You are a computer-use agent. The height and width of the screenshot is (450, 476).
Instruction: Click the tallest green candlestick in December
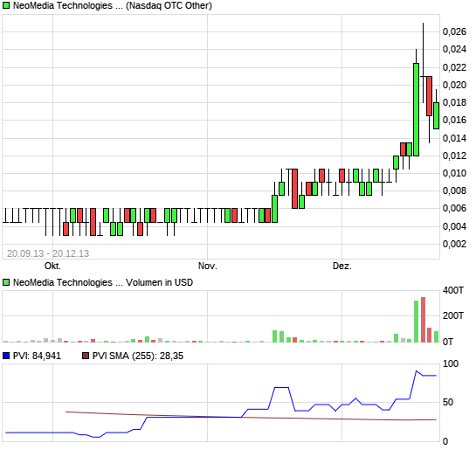pyautogui.click(x=417, y=109)
